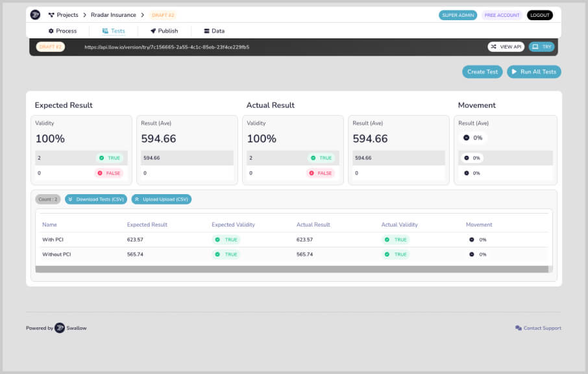588x374 pixels.
Task: Click Without PCI Expected Validity TRUE badge
Action: pyautogui.click(x=227, y=255)
